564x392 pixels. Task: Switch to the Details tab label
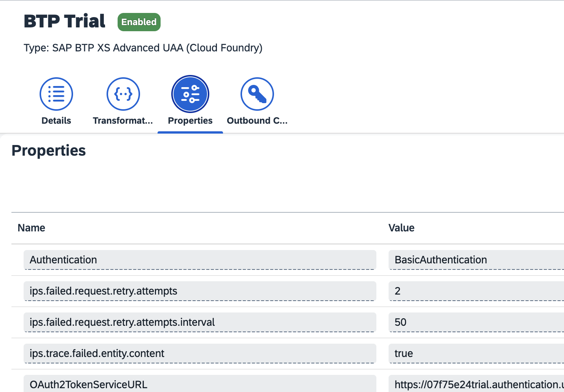(x=56, y=121)
